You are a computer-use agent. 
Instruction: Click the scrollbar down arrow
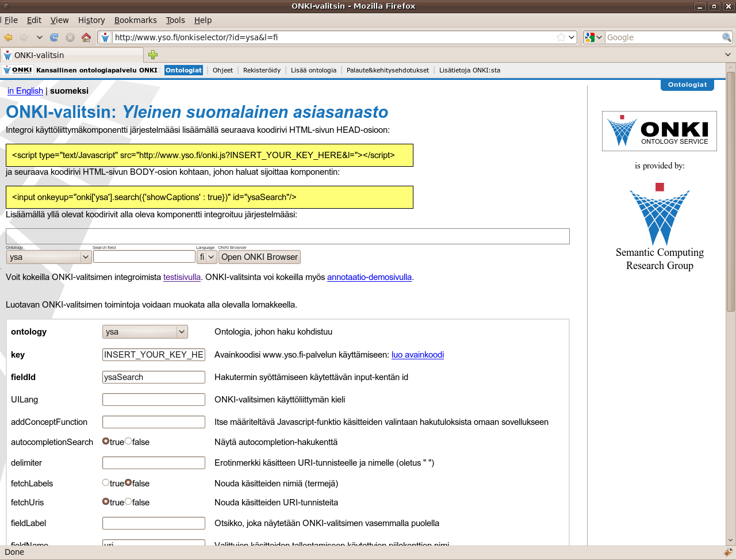730,540
